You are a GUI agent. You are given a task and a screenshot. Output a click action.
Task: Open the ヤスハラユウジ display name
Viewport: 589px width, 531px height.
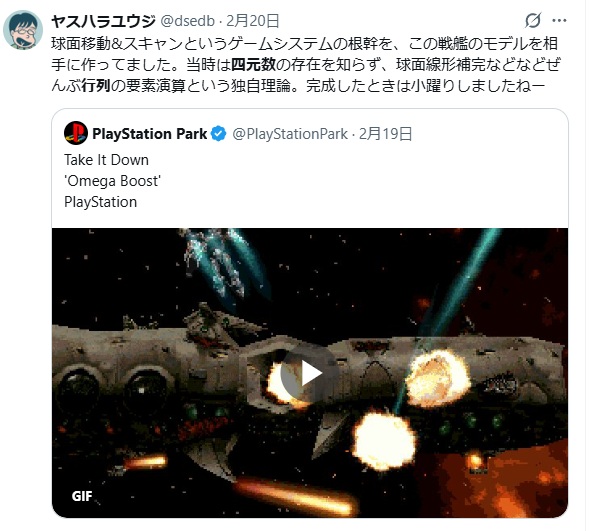tap(103, 21)
